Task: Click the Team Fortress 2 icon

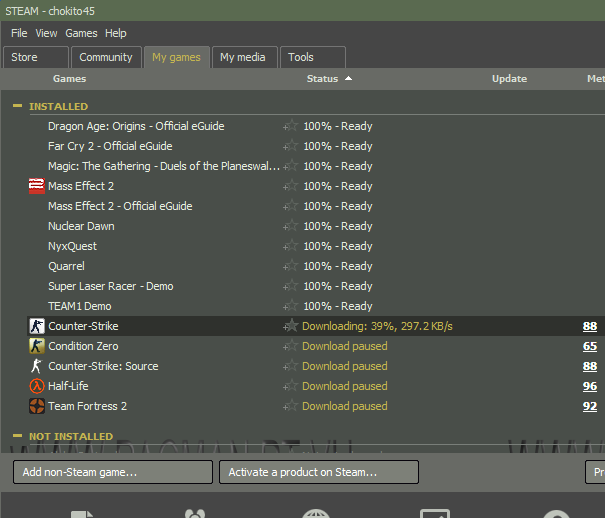Action: click(x=37, y=406)
